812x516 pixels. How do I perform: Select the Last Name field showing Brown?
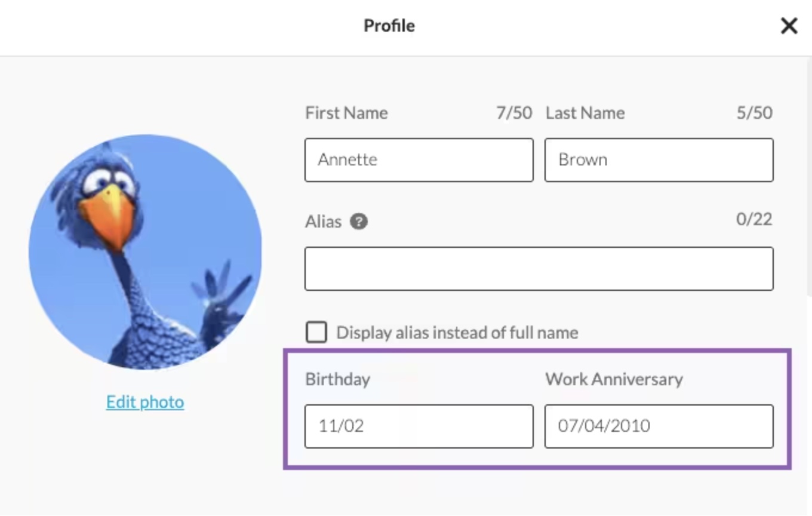(658, 159)
